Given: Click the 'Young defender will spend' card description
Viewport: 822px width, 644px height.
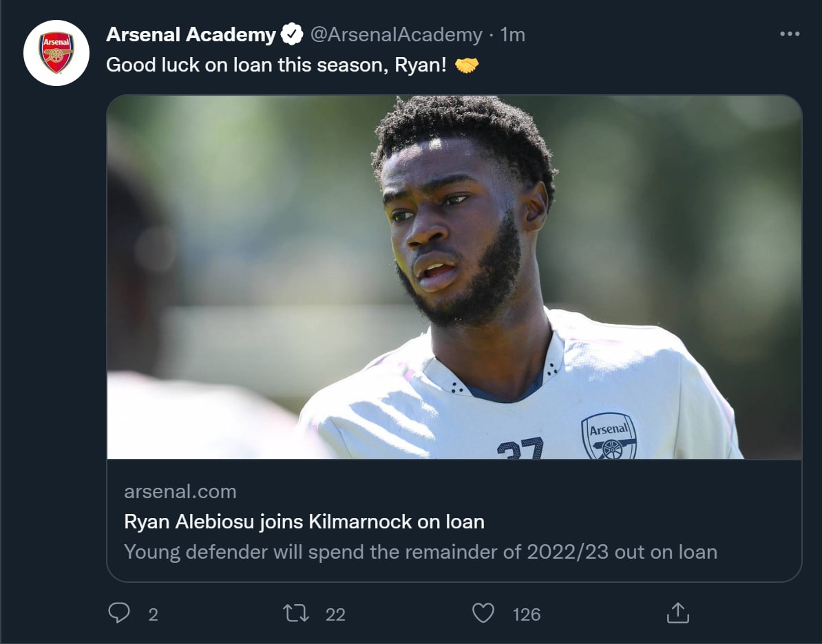Looking at the screenshot, I should 420,552.
